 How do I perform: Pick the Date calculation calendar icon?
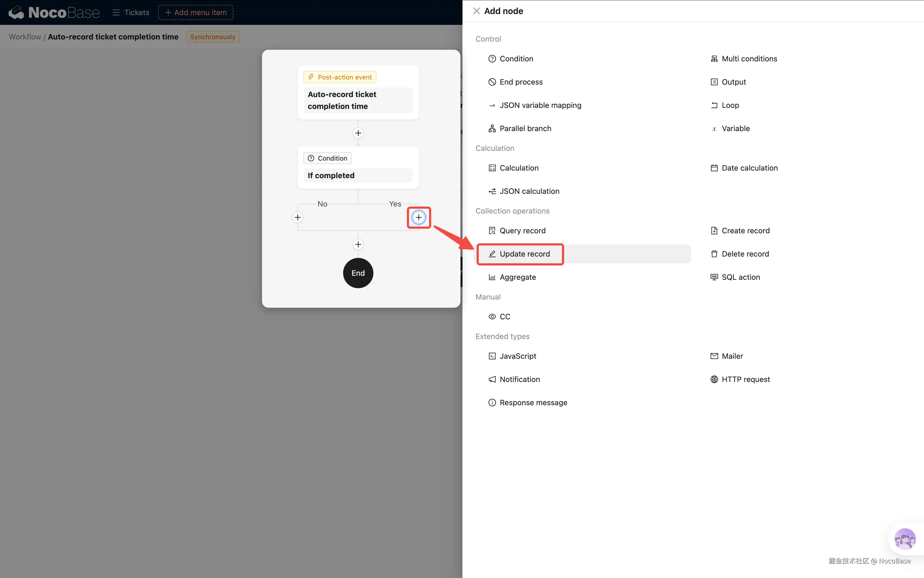point(714,168)
